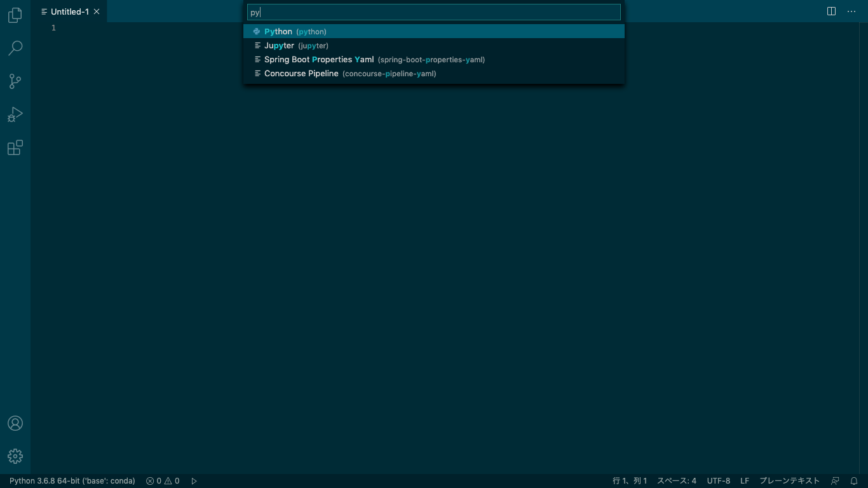Split the editor to the right
The image size is (868, 488).
(831, 11)
